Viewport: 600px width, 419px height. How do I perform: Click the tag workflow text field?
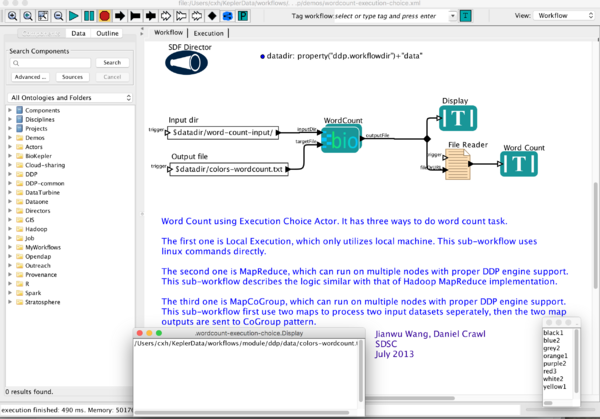pos(391,16)
